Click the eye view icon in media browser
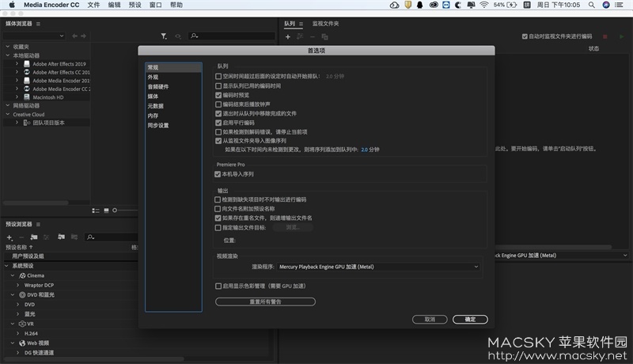633x364 pixels. point(178,36)
